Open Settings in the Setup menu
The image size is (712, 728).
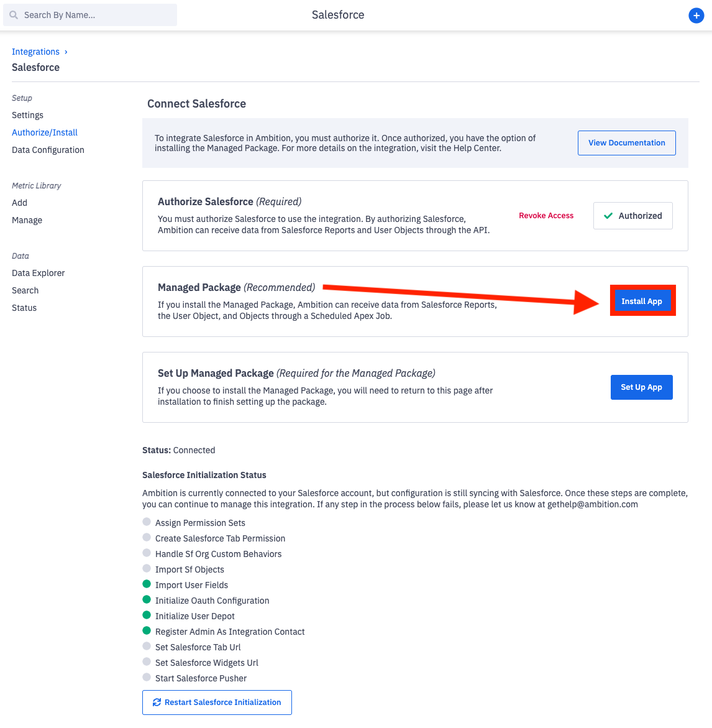pyautogui.click(x=27, y=115)
